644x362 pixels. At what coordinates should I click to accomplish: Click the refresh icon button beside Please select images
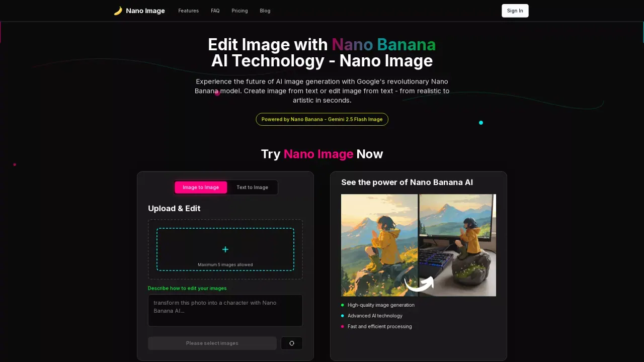[x=292, y=343]
